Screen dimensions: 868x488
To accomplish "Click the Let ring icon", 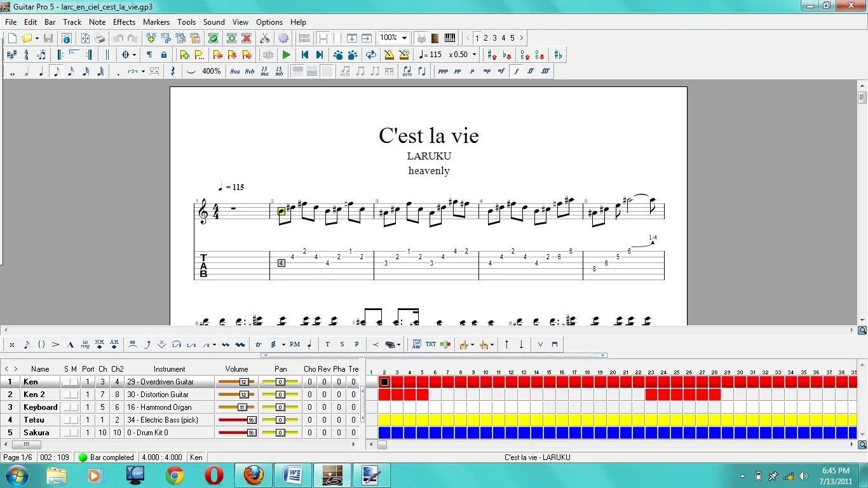I will [85, 344].
